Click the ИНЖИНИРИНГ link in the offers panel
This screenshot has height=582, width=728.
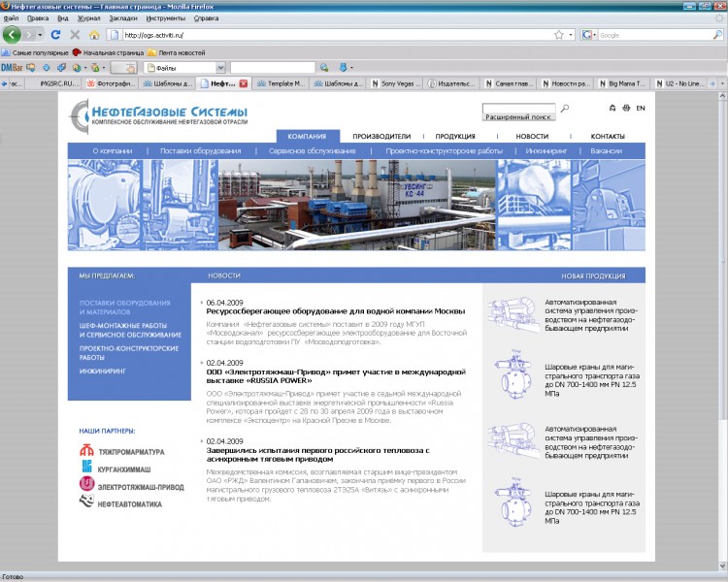click(x=103, y=372)
